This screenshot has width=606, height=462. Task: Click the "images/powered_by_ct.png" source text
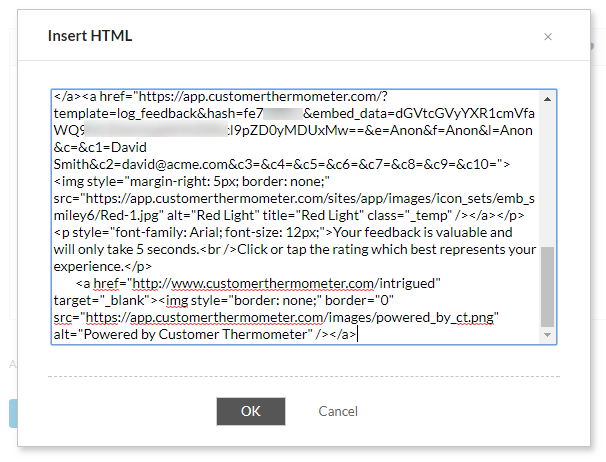[x=413, y=317]
